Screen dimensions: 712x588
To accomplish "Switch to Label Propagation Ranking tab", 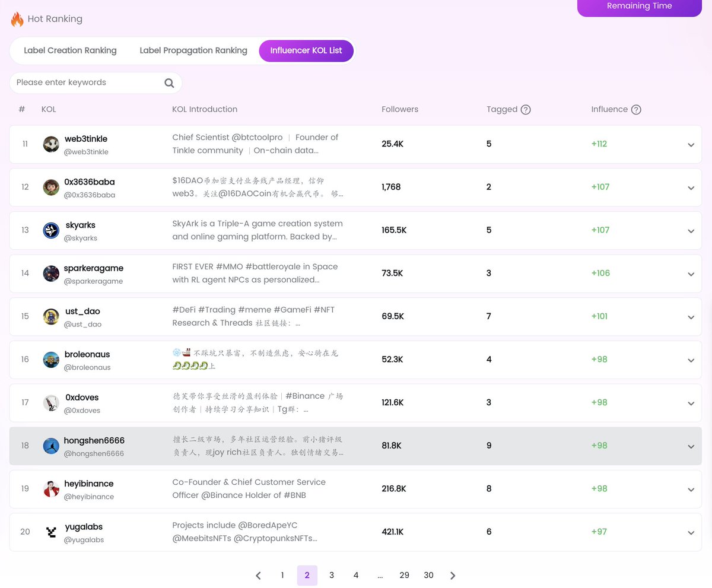I will pyautogui.click(x=193, y=50).
